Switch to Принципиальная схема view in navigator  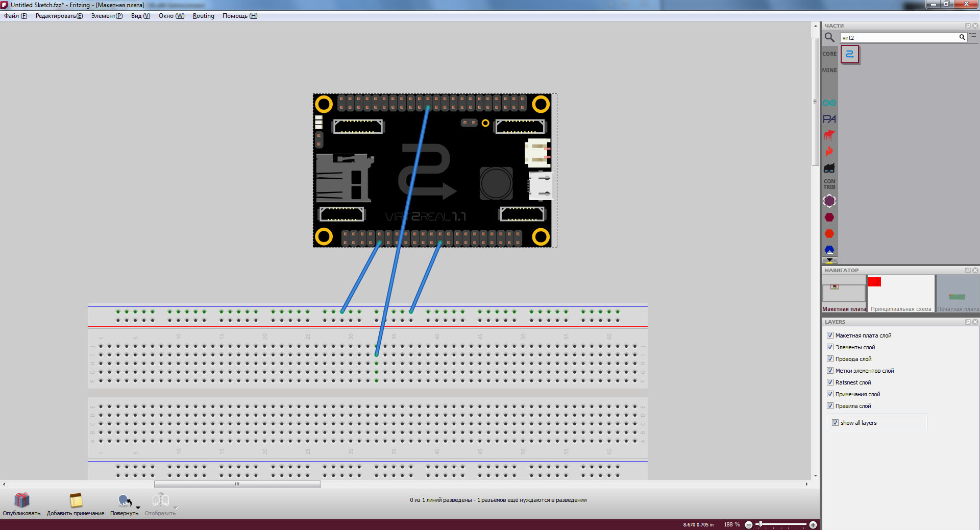point(901,294)
